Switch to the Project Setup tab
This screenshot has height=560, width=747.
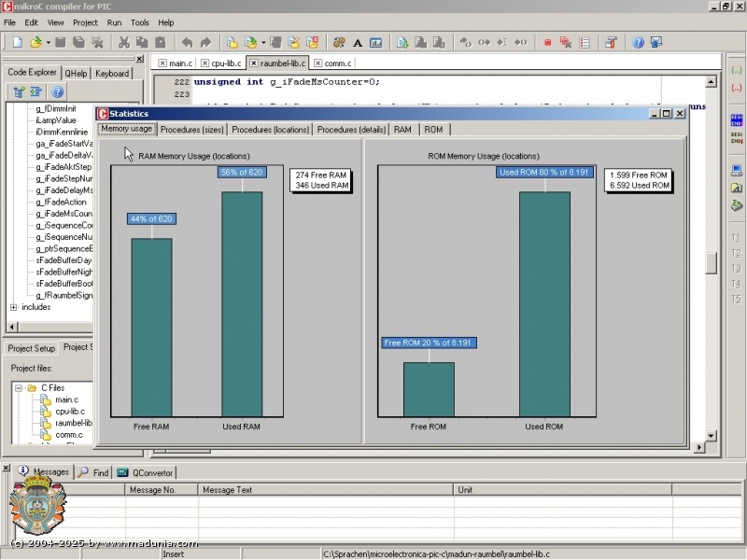(x=32, y=348)
